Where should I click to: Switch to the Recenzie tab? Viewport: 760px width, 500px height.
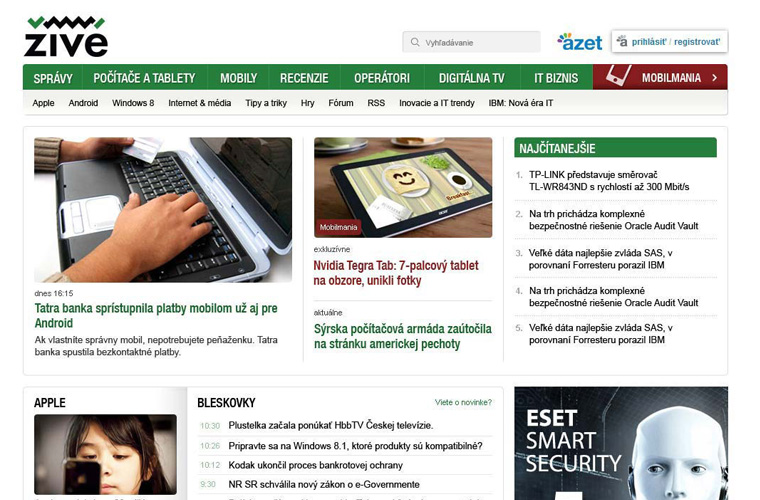304,78
